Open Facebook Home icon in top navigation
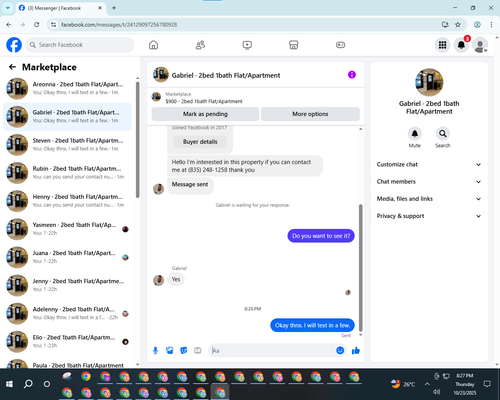The image size is (500, 400). (153, 45)
